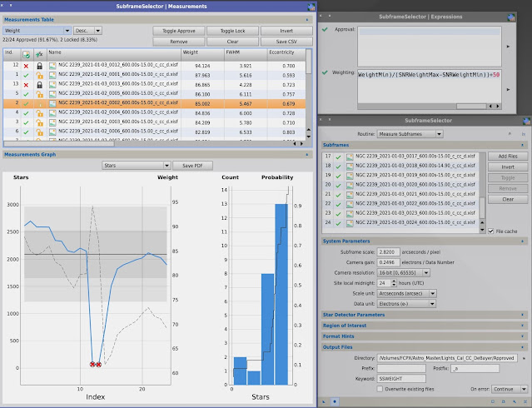Expand the Star Detector Parameters section
Image resolution: width=532 pixels, height=408 pixels.
pyautogui.click(x=424, y=315)
